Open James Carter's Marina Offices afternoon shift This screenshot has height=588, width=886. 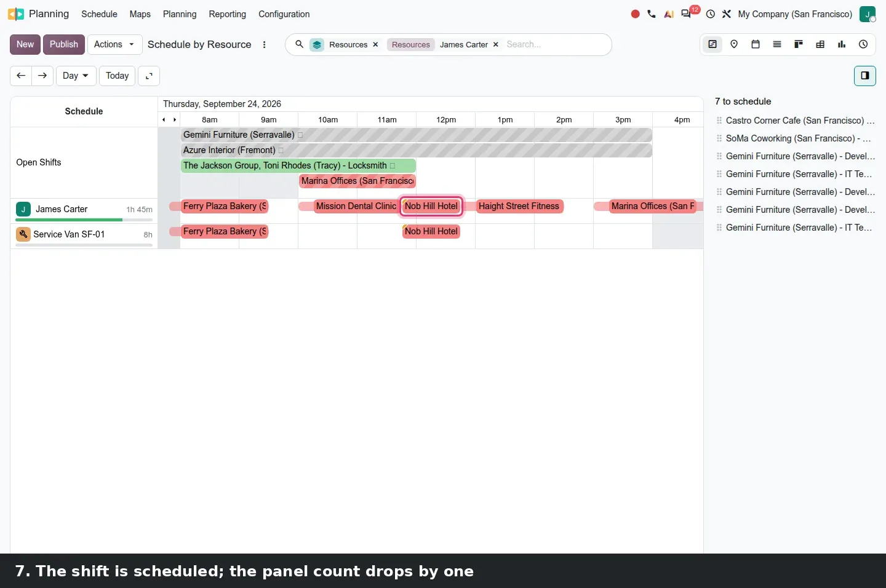click(653, 206)
